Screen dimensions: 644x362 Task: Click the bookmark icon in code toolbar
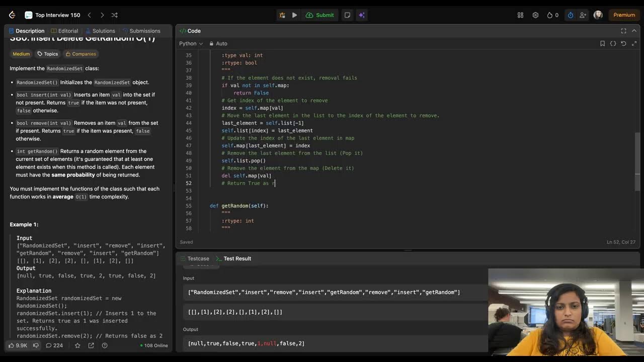602,44
